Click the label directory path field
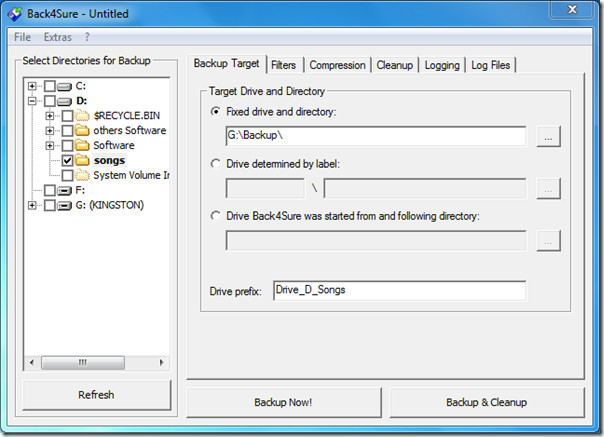Image resolution: width=604 pixels, height=437 pixels. pos(425,188)
